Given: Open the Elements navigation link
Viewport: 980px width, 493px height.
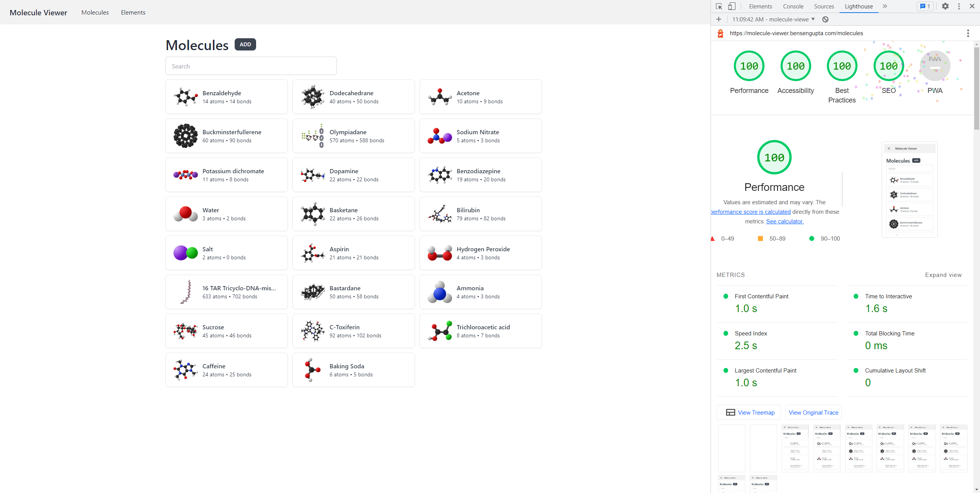Looking at the screenshot, I should tap(133, 13).
